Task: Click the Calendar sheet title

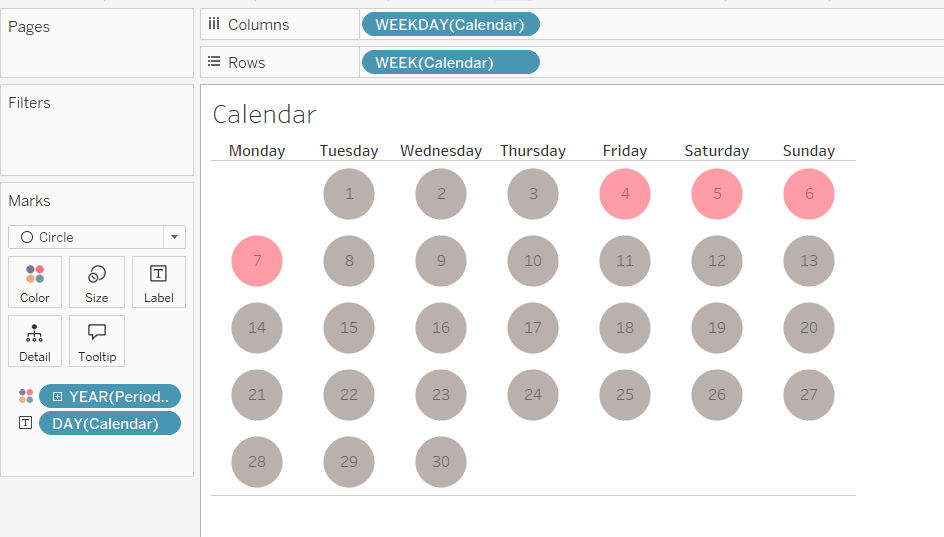Action: click(x=264, y=114)
